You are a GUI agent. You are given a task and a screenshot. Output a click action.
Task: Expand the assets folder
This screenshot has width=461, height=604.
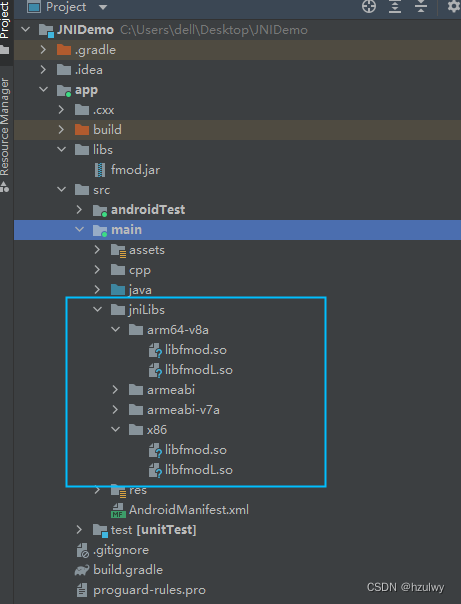[x=97, y=250]
